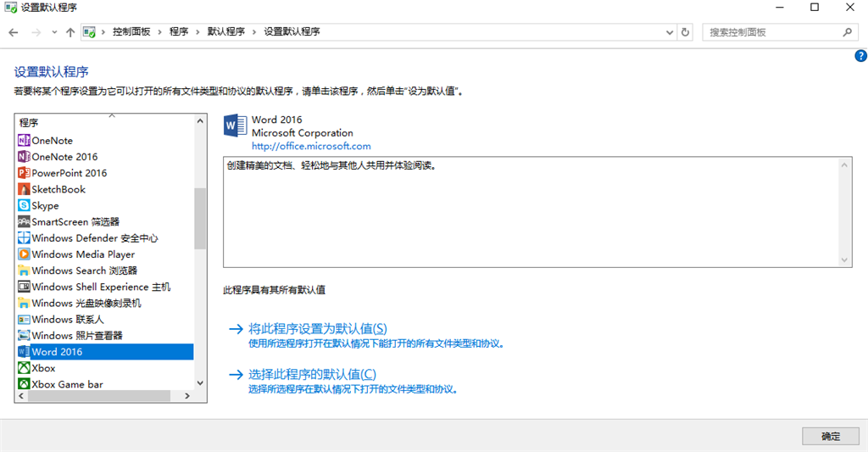The image size is (868, 452).
Task: Click the control panel icon in address bar
Action: 89,32
